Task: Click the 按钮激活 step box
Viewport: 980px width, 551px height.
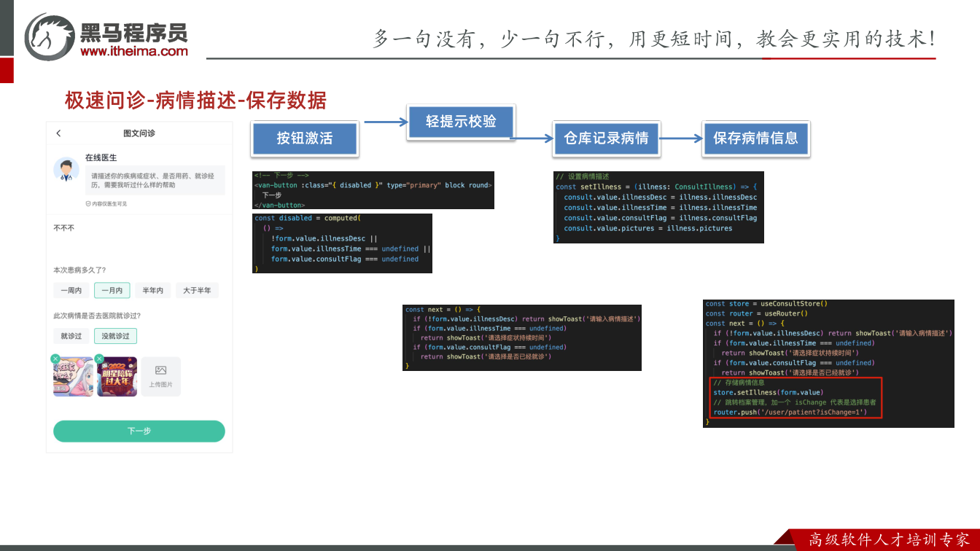Action: click(304, 138)
